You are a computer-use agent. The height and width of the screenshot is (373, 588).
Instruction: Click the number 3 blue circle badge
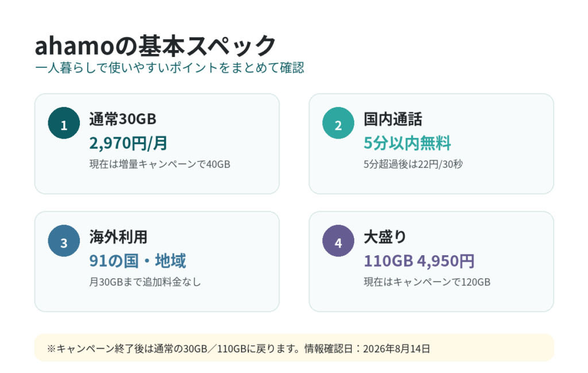click(64, 241)
